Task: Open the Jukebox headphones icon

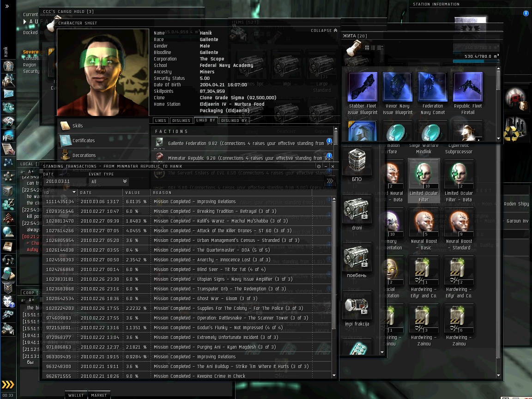Action: [x=8, y=260]
